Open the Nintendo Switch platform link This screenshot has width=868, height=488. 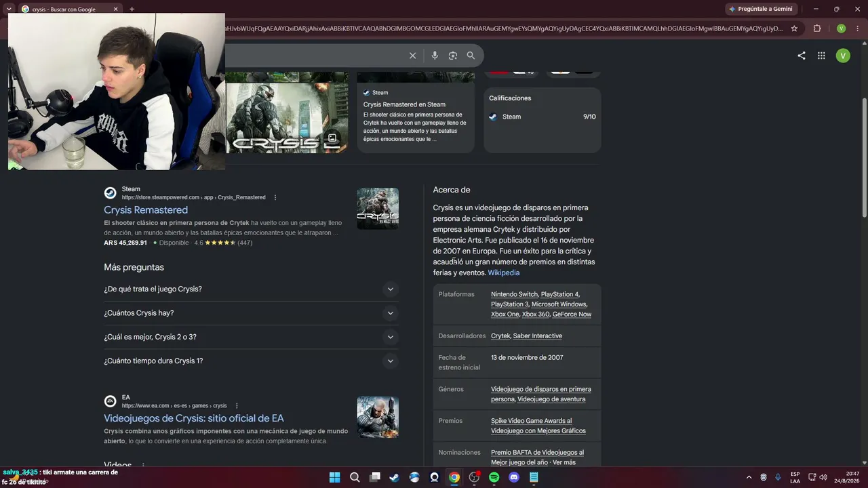pos(514,294)
